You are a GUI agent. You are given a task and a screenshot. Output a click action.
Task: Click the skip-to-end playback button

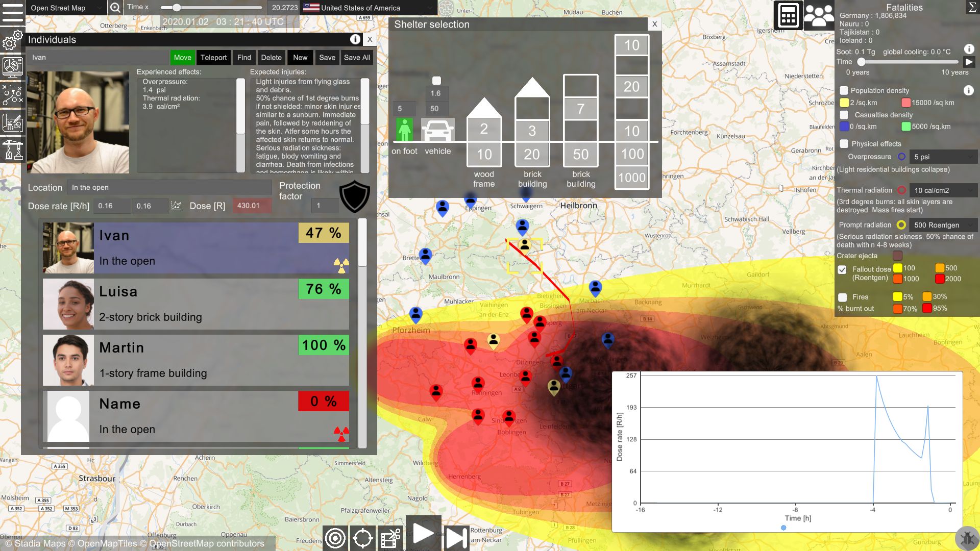pos(456,538)
